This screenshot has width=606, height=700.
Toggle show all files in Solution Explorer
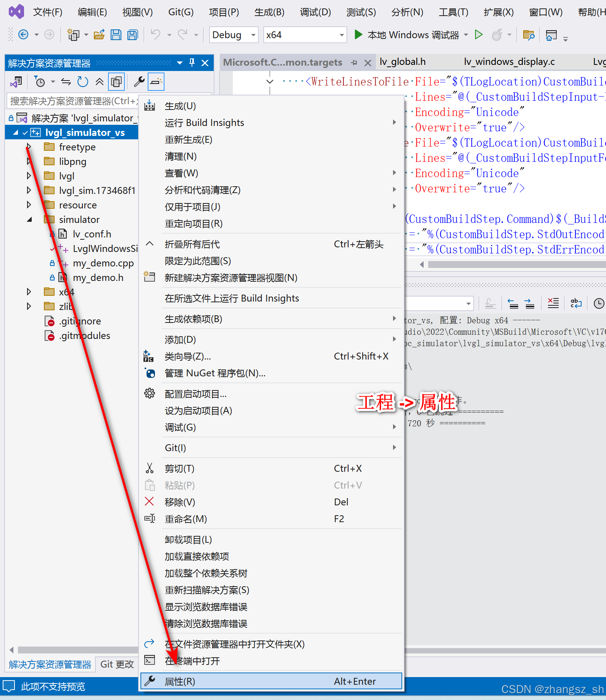(116, 82)
